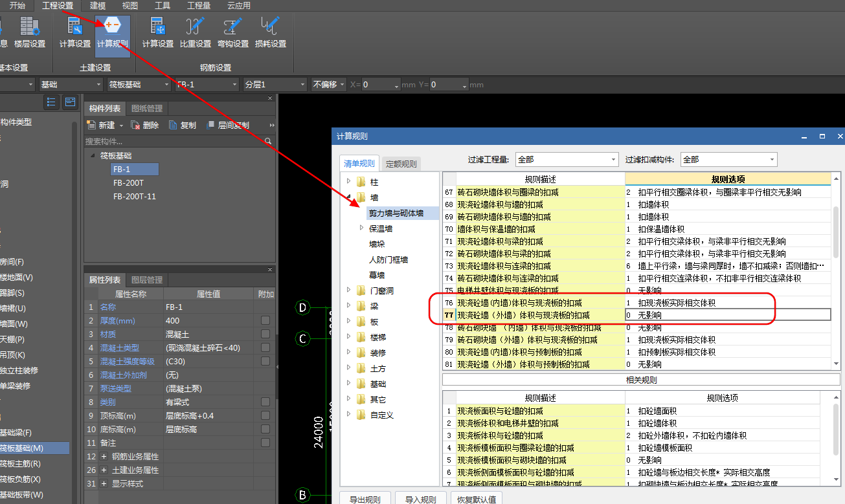Open the 视图 ribbon tab
Viewport: 845px width, 504px height.
[x=130, y=5]
